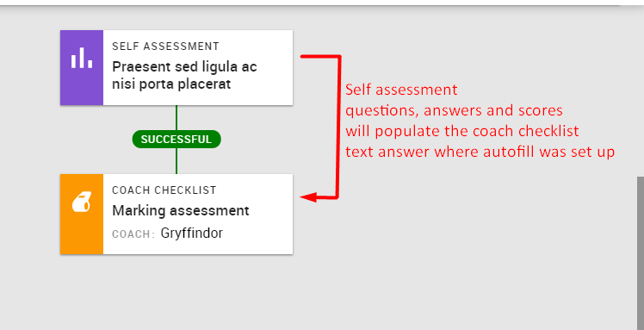Click the coach name Gryffindor
The width and height of the screenshot is (644, 330).
pyautogui.click(x=192, y=233)
